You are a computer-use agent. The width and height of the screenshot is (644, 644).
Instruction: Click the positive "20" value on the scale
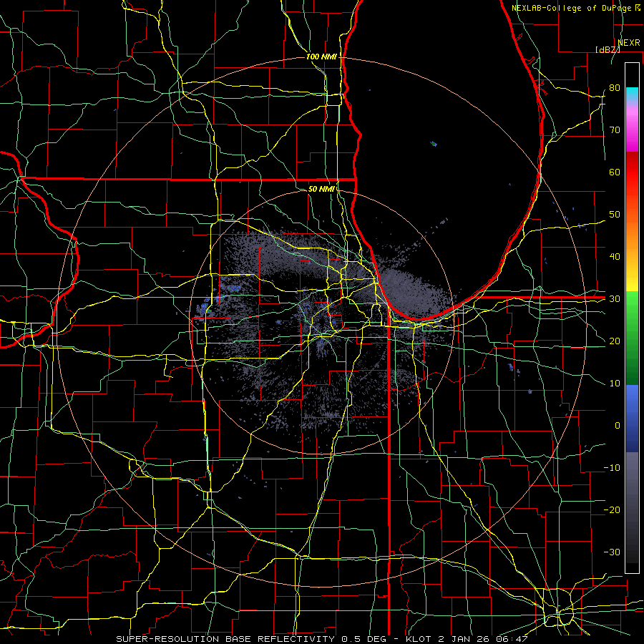point(615,341)
